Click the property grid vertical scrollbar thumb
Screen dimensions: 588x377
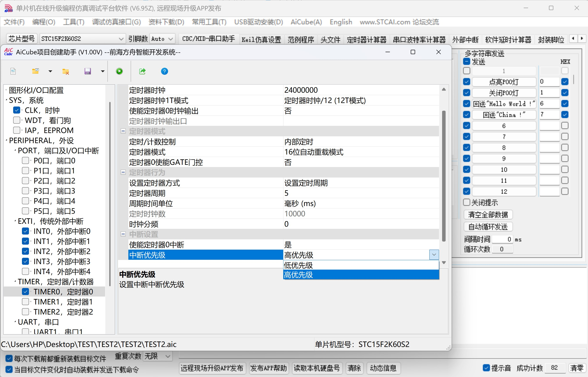pyautogui.click(x=444, y=176)
